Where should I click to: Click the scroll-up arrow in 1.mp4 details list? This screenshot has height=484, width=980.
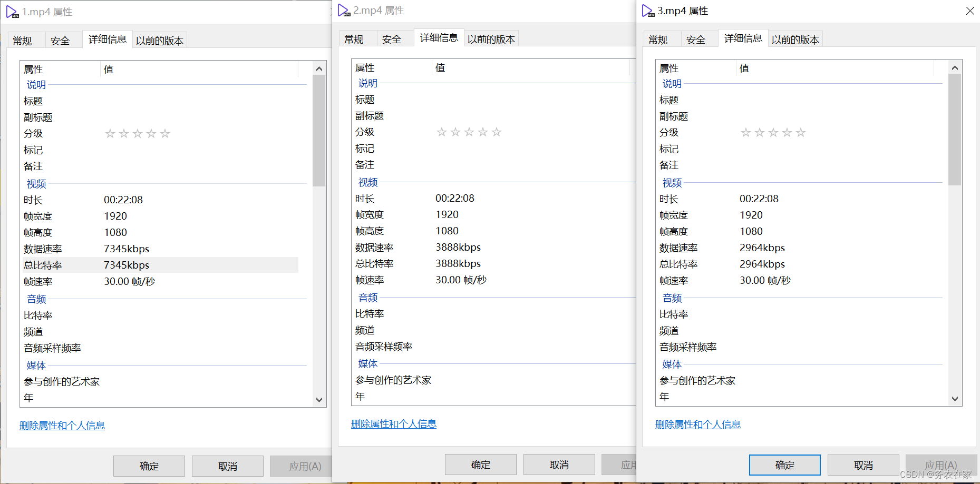319,68
